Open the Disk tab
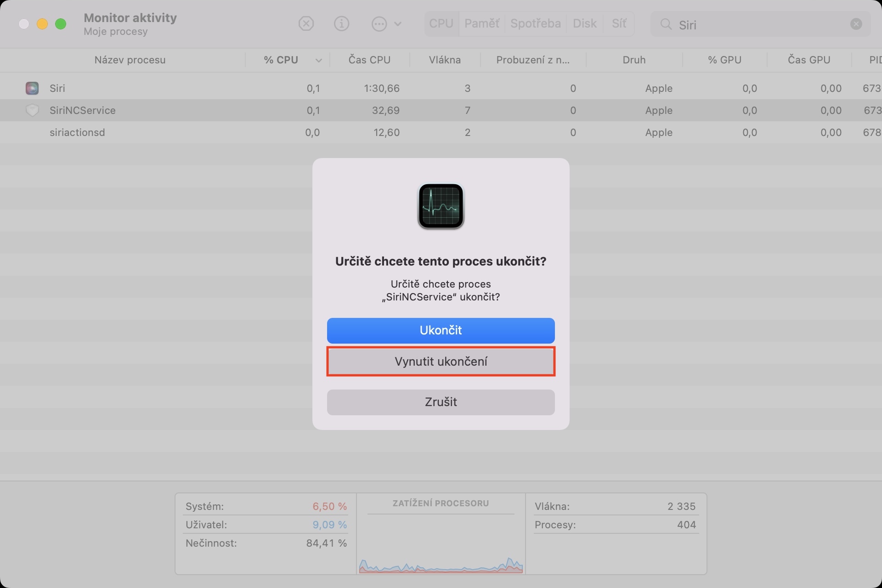The image size is (882, 588). (x=584, y=23)
